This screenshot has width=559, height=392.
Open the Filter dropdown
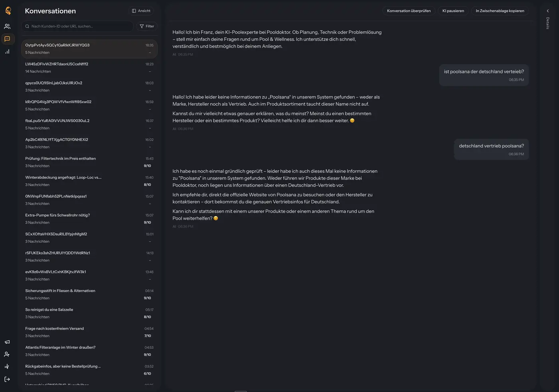tap(147, 26)
